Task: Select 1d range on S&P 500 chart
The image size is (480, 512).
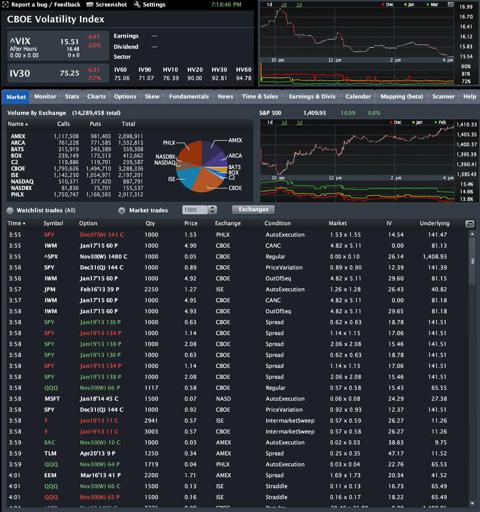Action: click(x=270, y=122)
